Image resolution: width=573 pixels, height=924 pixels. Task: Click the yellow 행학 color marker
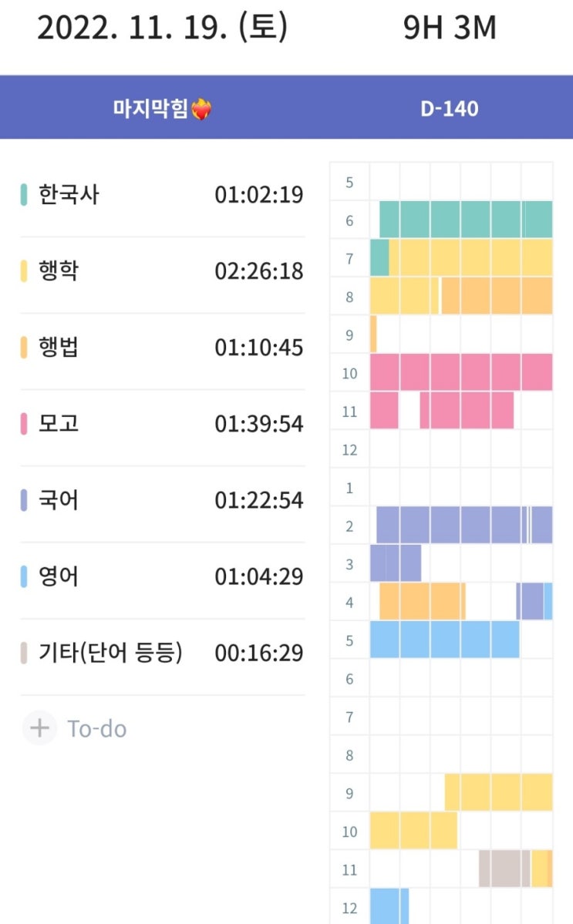coord(24,271)
